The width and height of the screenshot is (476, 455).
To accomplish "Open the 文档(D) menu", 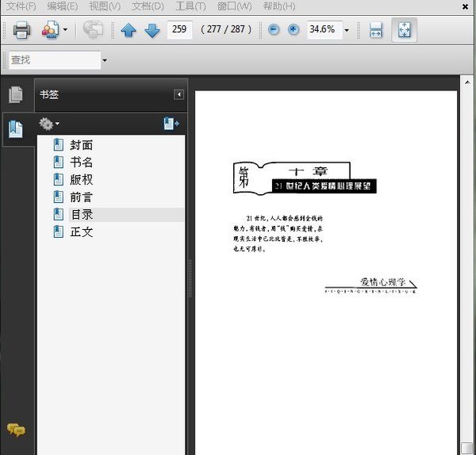I will (x=148, y=6).
